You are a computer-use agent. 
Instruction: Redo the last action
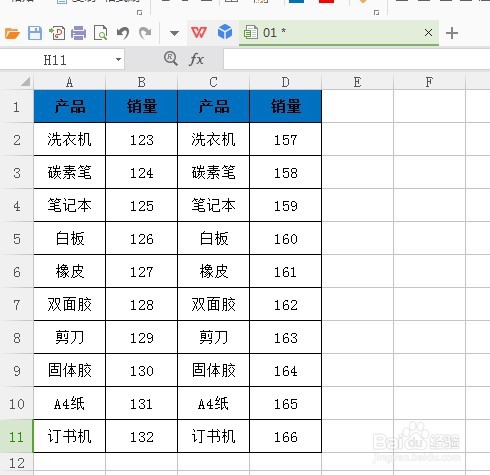(x=145, y=33)
